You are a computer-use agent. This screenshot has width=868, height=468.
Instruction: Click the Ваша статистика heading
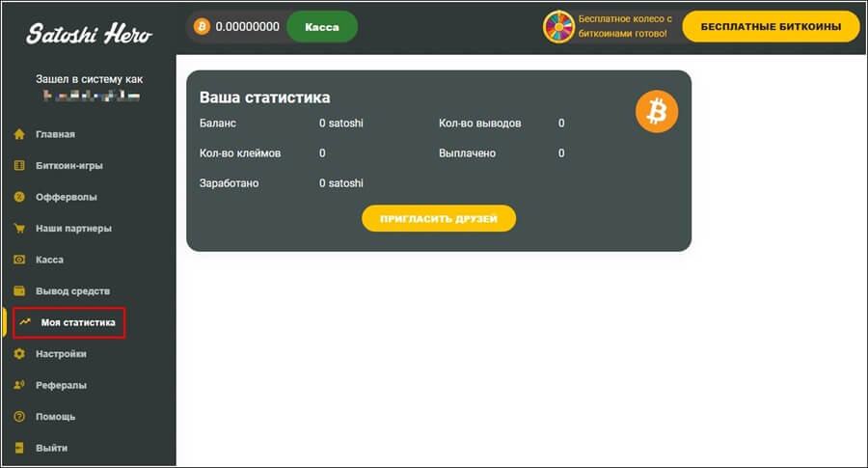pyautogui.click(x=264, y=97)
